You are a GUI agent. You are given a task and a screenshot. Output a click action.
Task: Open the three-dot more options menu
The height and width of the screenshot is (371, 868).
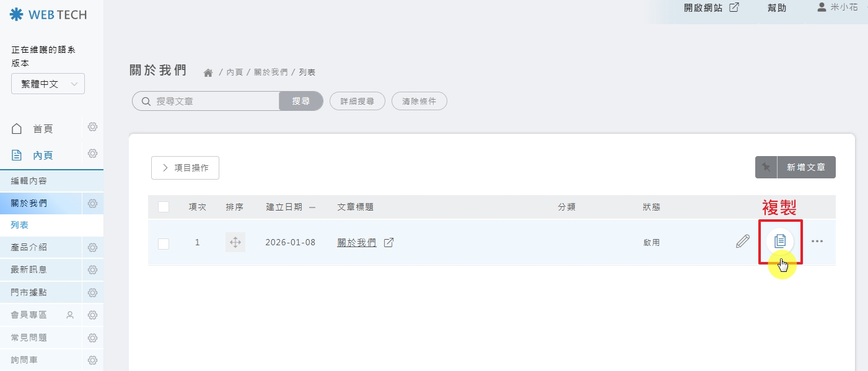[x=817, y=242]
